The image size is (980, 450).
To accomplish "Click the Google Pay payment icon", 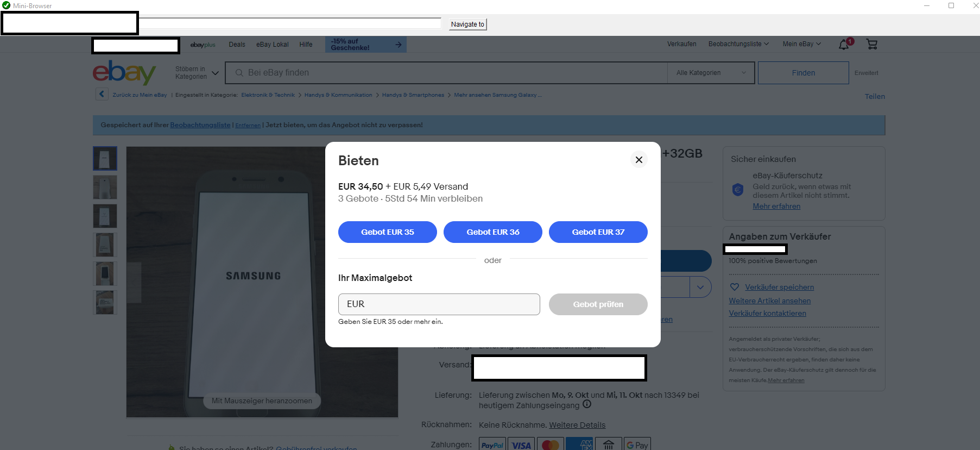I will tap(637, 444).
